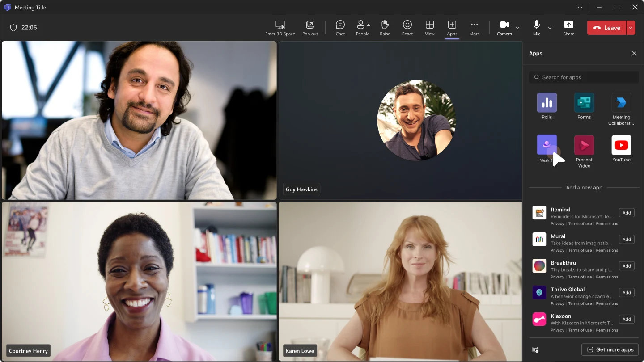Screen dimensions: 644x362
Task: Click the Teams logo icon
Action: pyautogui.click(x=7, y=7)
